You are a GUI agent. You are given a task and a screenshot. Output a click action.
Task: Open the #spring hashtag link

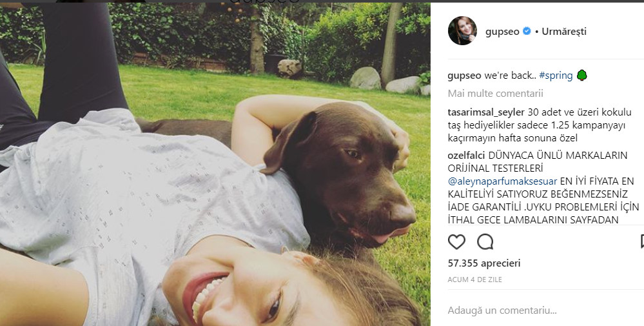click(556, 76)
